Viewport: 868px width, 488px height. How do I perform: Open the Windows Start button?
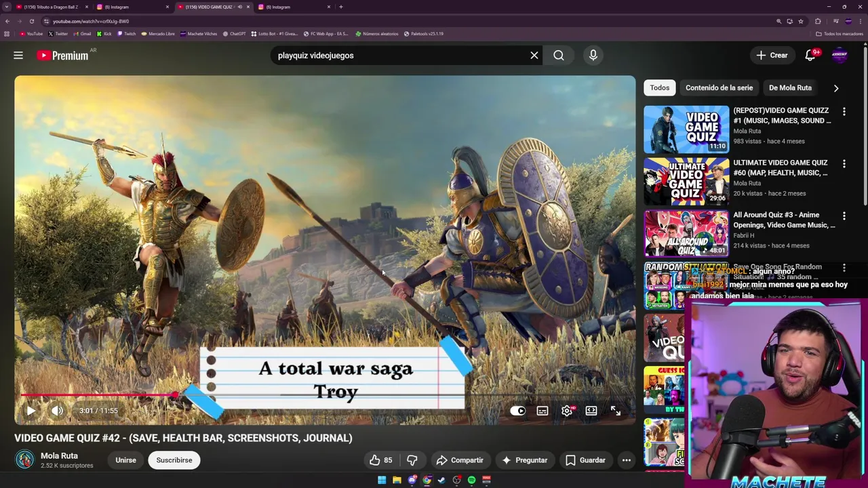[x=382, y=480]
